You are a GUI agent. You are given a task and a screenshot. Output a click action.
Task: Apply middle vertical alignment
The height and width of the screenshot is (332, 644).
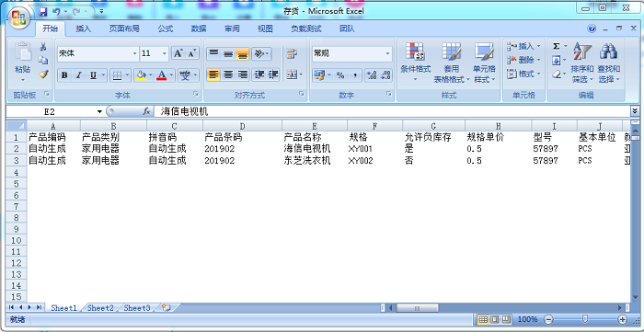(228, 53)
